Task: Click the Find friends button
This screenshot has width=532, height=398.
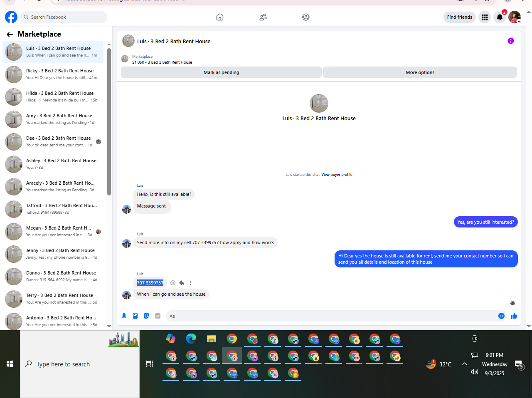Action: tap(460, 17)
